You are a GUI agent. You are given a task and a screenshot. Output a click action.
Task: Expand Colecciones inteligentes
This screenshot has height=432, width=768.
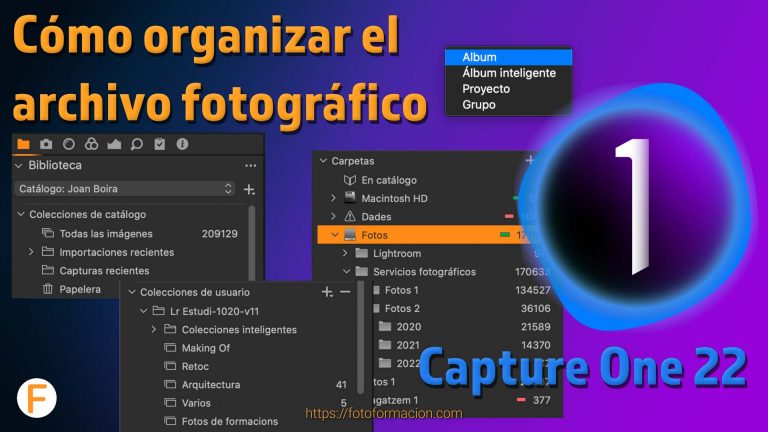click(x=154, y=329)
